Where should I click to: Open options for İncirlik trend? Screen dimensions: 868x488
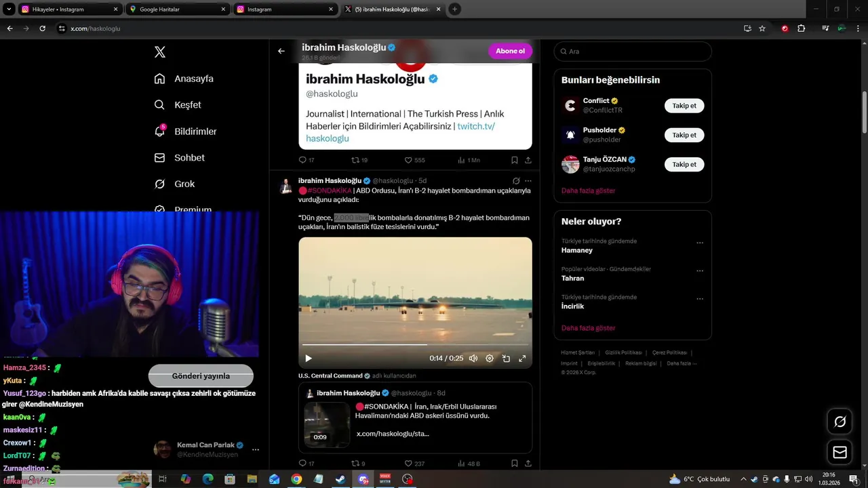coord(700,298)
